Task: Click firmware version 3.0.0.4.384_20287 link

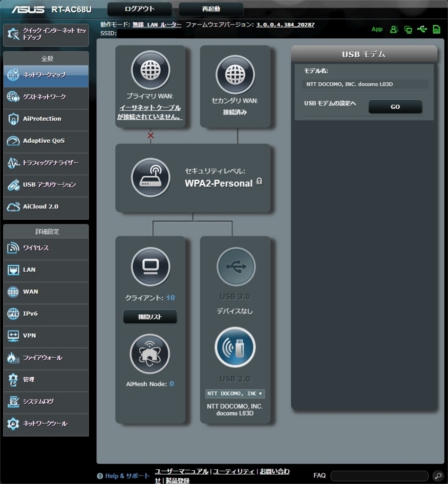Action: tap(285, 25)
